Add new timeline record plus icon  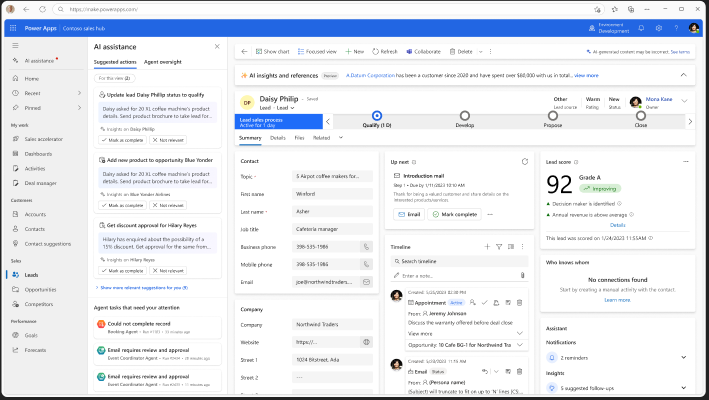click(487, 247)
